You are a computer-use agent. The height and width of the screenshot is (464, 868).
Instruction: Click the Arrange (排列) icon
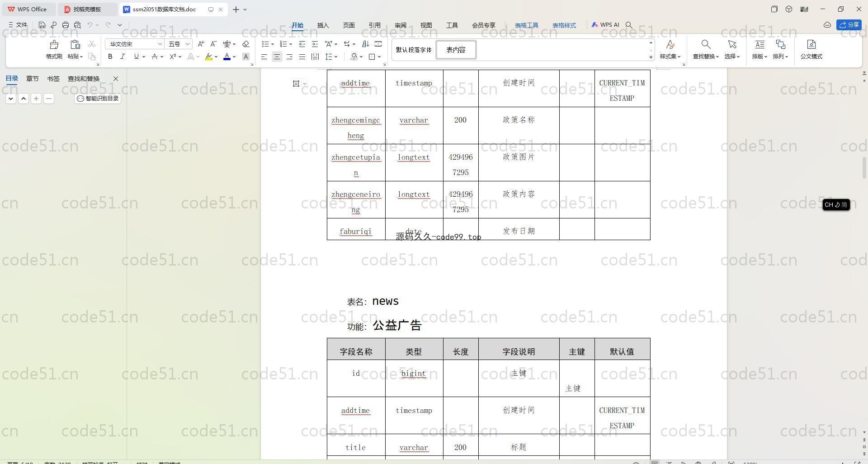tap(780, 44)
